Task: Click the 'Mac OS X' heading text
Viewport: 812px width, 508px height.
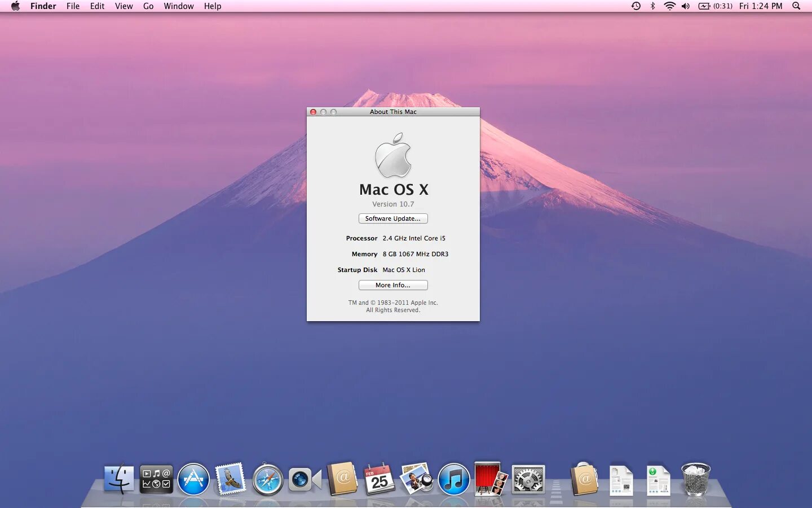Action: (x=394, y=190)
